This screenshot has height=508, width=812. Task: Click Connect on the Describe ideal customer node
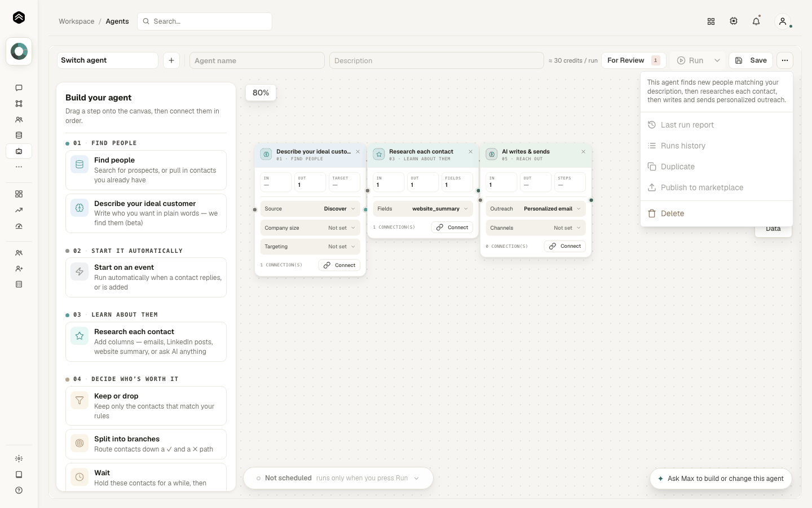coord(339,265)
